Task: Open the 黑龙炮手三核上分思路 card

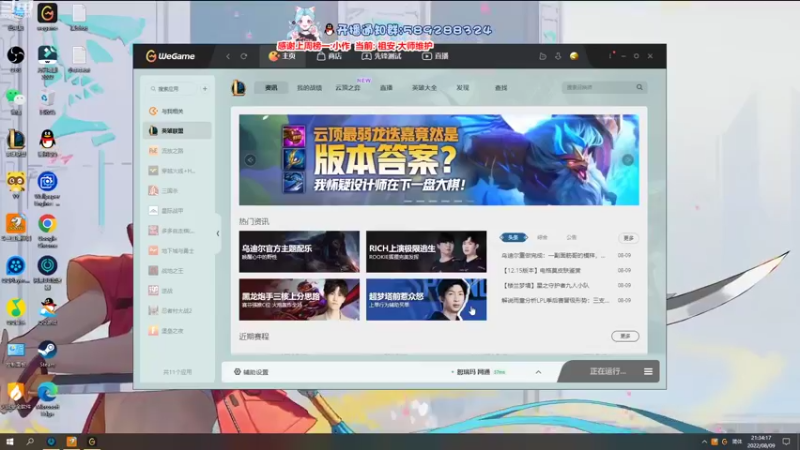Action: (299, 299)
